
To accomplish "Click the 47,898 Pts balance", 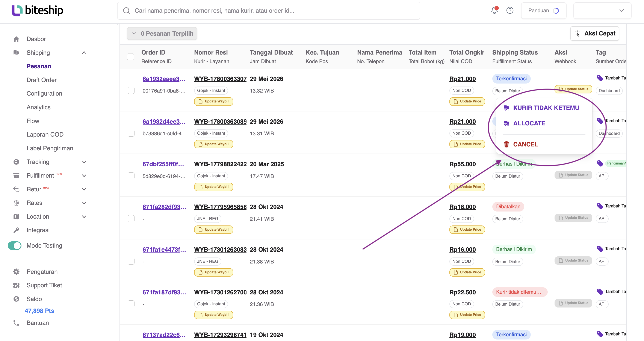I will tap(39, 311).
